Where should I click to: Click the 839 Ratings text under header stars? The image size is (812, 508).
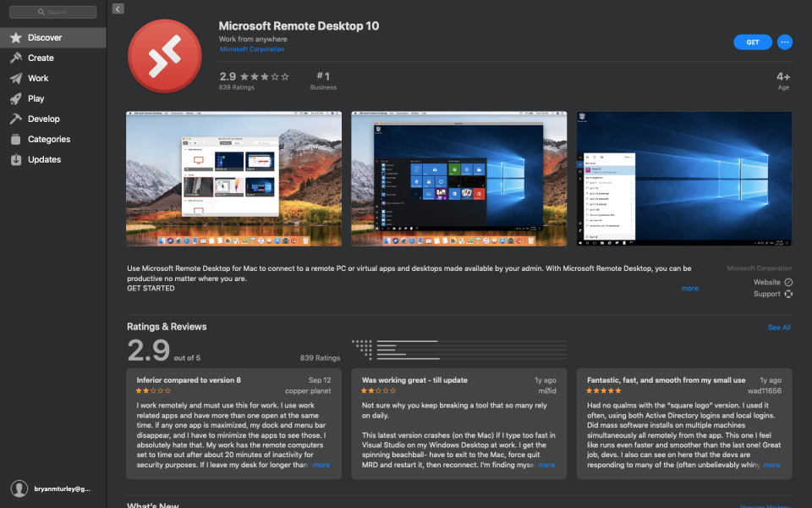point(237,87)
